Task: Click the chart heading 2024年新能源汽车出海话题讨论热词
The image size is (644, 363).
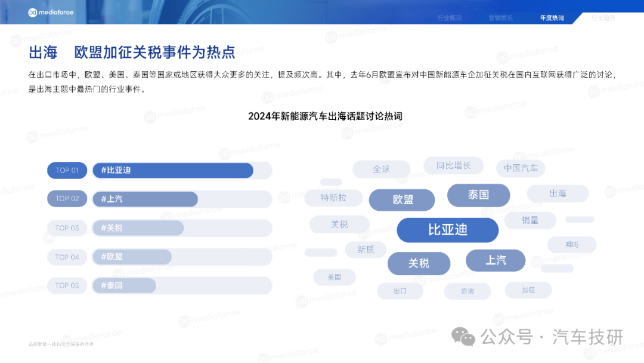Action: 326,116
